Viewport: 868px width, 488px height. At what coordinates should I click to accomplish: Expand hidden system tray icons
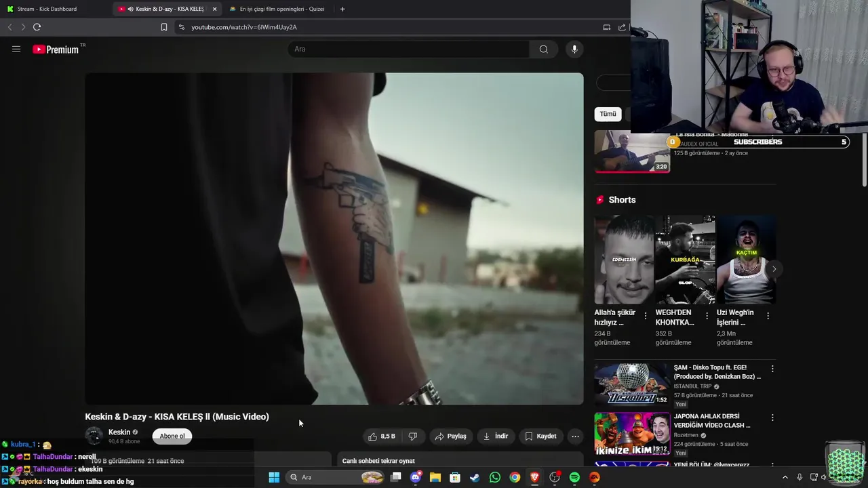point(785,477)
